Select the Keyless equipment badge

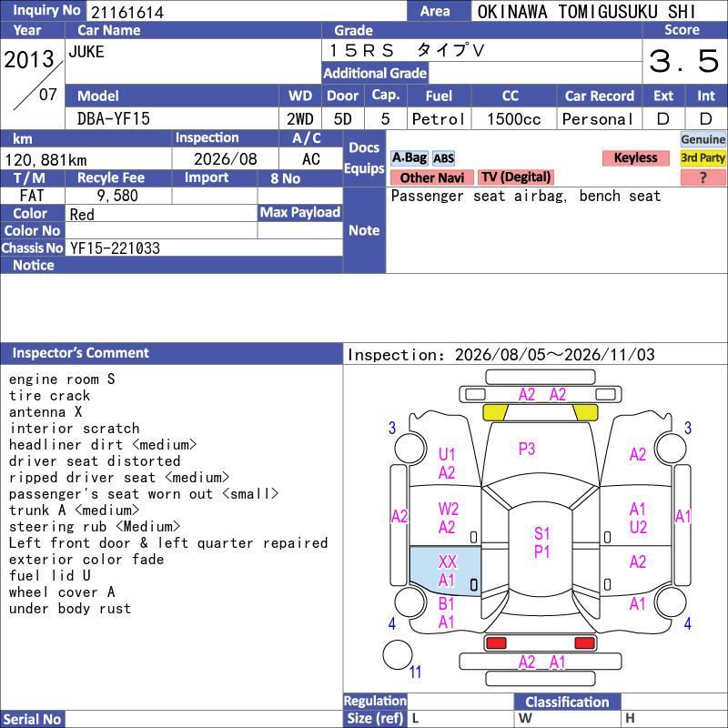[x=635, y=157]
